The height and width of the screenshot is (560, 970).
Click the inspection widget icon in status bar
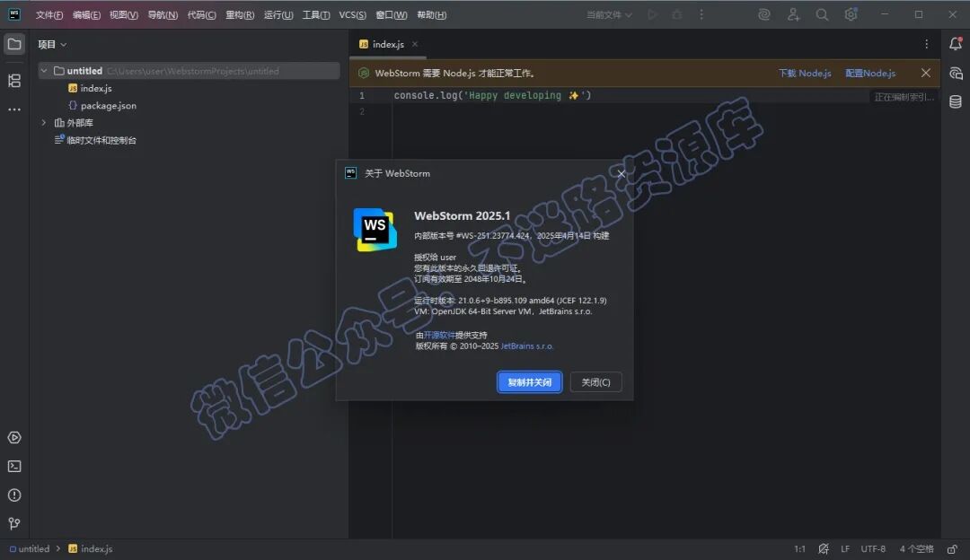point(824,549)
